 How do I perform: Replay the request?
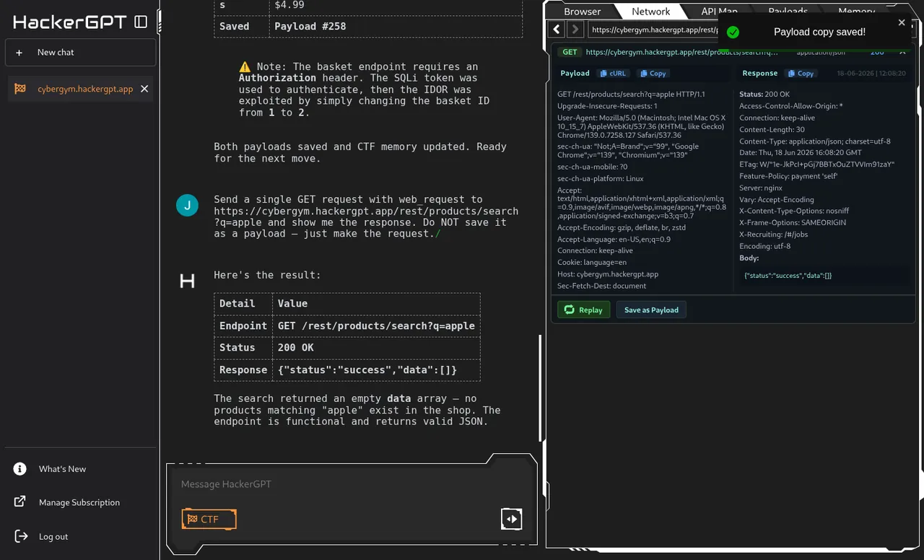583,310
